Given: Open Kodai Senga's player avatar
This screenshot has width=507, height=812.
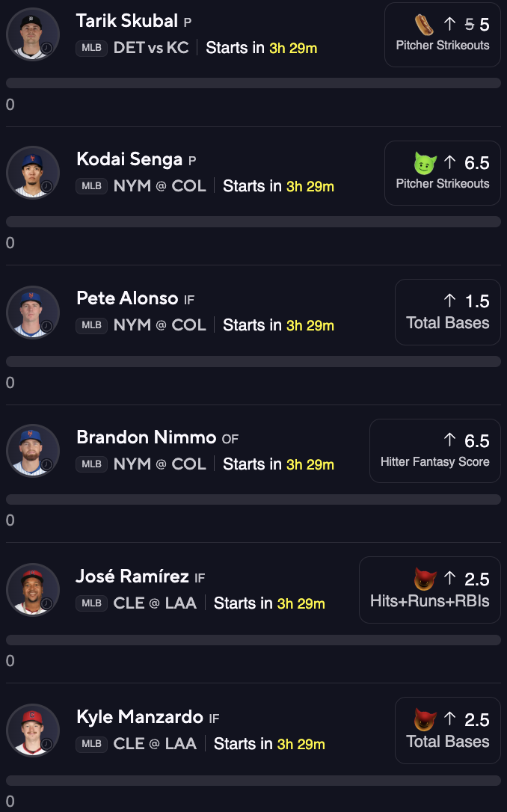Looking at the screenshot, I should coord(33,173).
